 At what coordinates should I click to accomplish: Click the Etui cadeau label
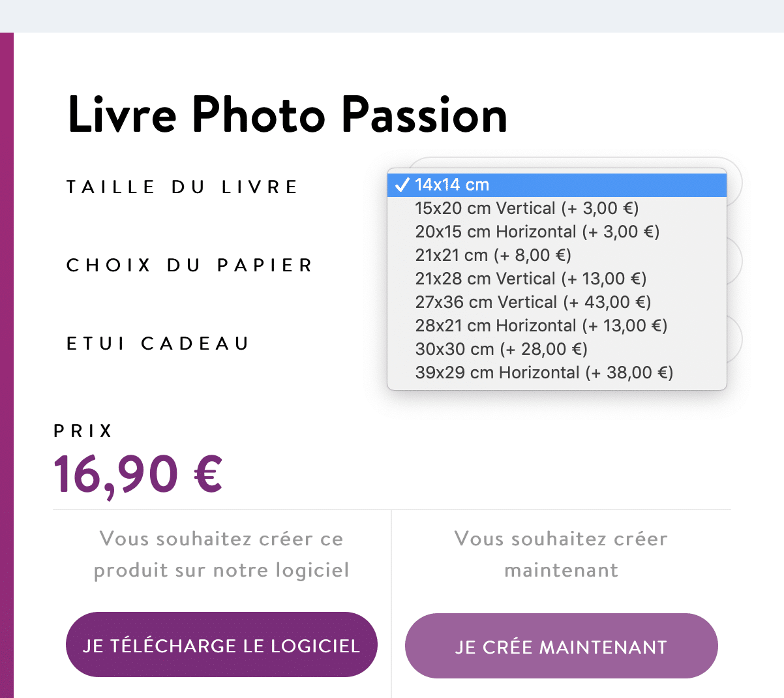click(158, 344)
